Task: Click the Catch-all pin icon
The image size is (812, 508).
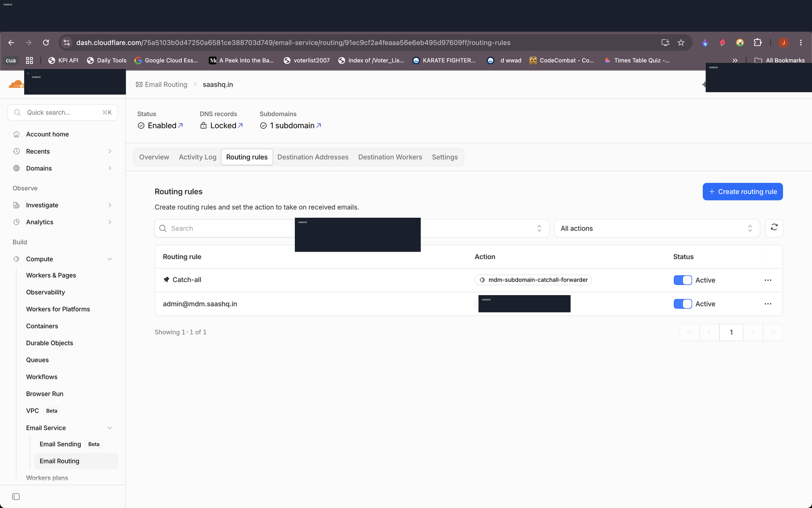Action: 166,280
